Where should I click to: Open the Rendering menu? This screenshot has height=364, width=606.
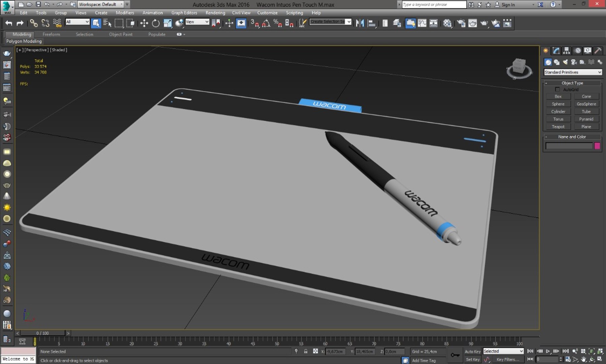pos(215,13)
